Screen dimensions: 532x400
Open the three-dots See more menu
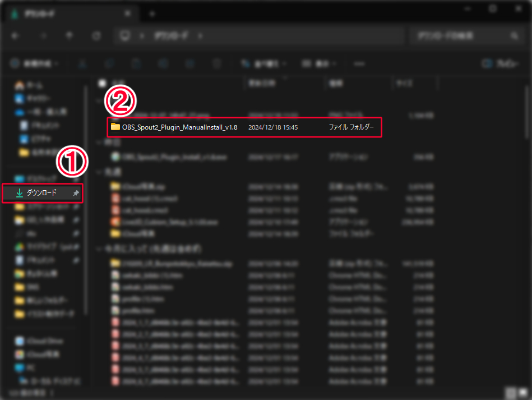(359, 64)
